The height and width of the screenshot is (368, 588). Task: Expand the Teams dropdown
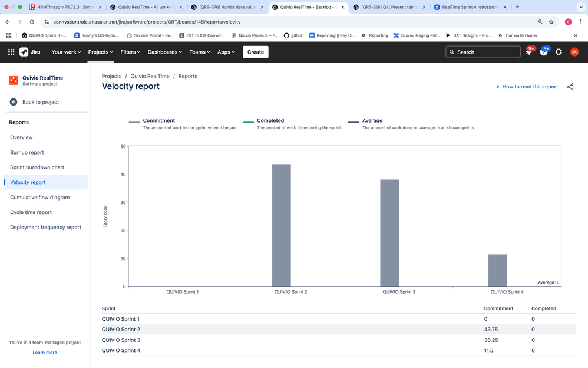200,52
